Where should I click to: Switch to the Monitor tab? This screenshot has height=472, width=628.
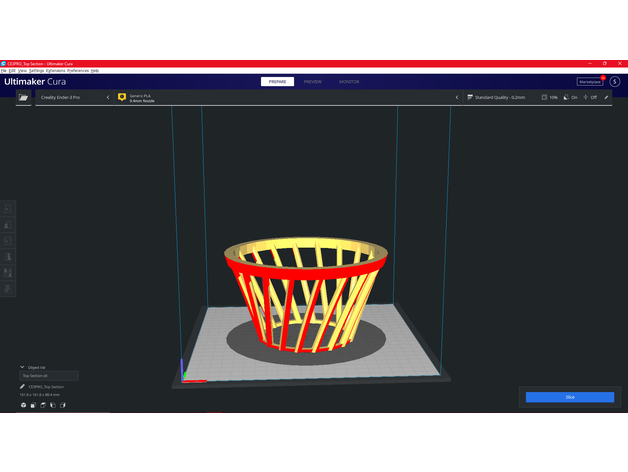349,81
